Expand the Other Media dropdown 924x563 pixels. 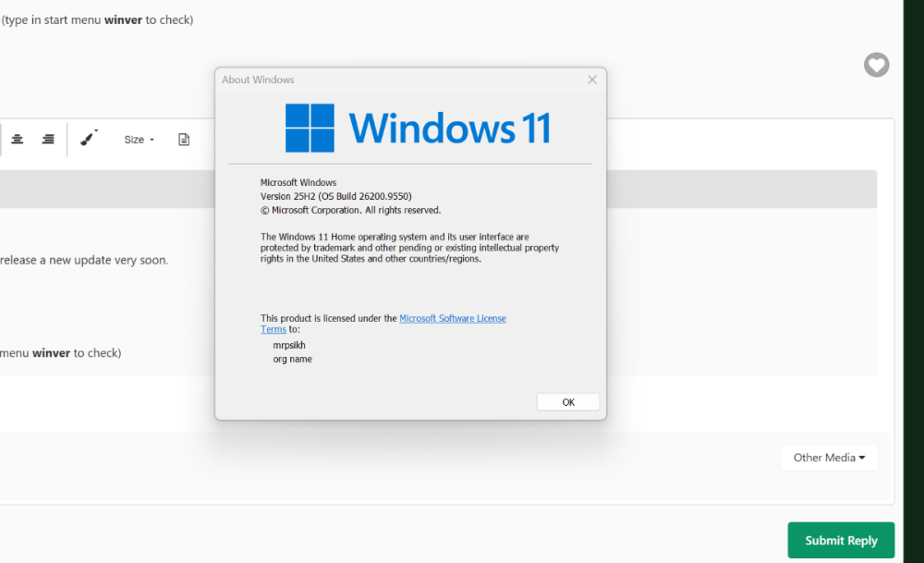click(x=829, y=458)
